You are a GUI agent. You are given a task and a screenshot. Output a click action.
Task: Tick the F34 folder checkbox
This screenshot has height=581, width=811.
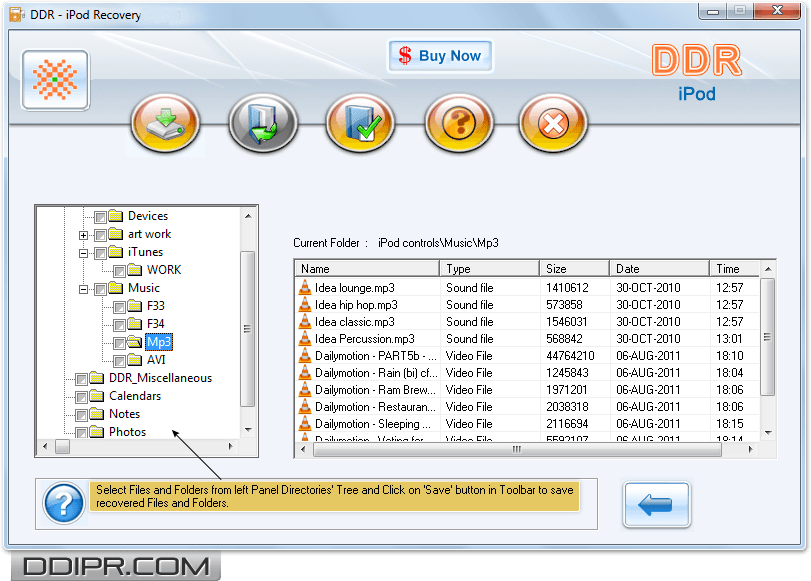119,325
